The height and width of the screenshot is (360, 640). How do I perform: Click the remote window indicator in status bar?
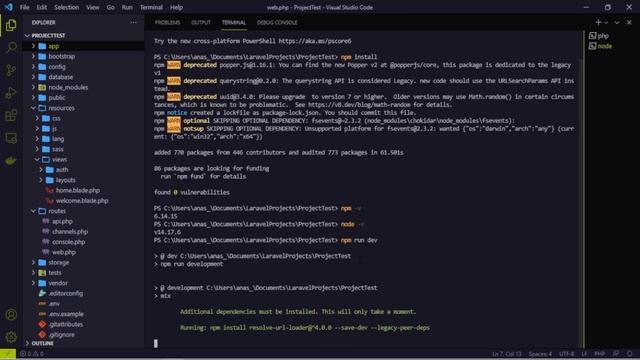[x=8, y=353]
